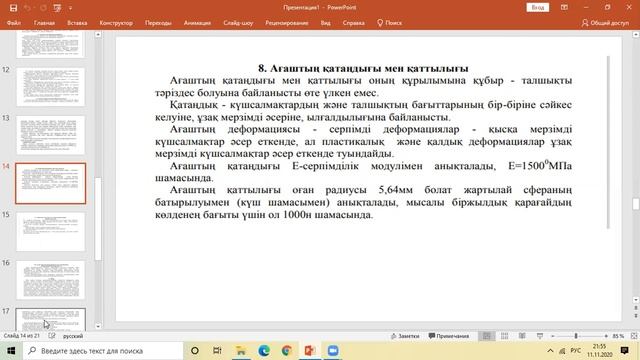
Task: Click the paragraph containing 'E=1500' text
Action: [363, 172]
